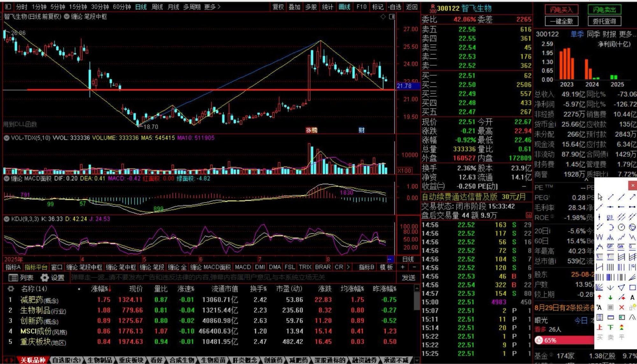Image resolution: width=637 pixels, height=364 pixels.
Task: Expand more indicator tabs arrow after CR
Action: click(x=348, y=267)
